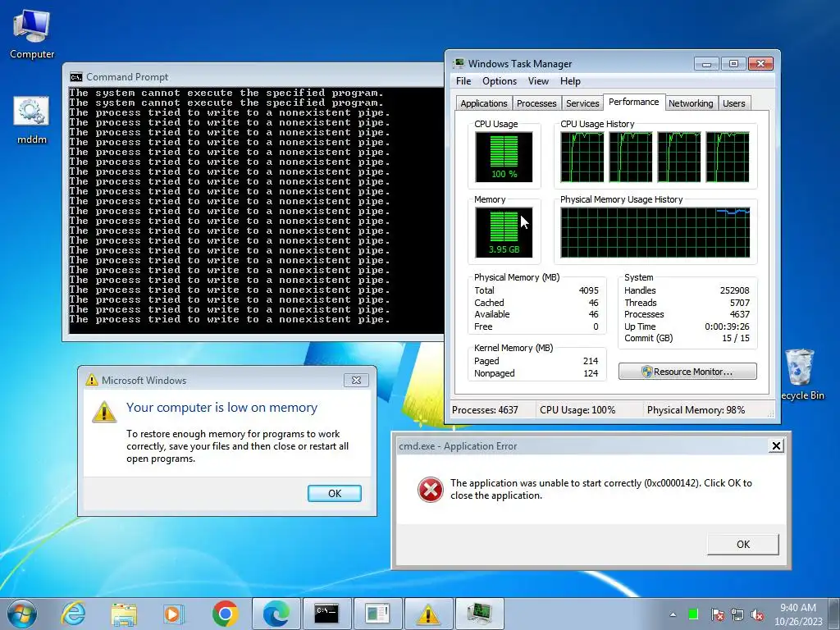
Task: Click the Application Error window taskbar button
Action: (377, 614)
